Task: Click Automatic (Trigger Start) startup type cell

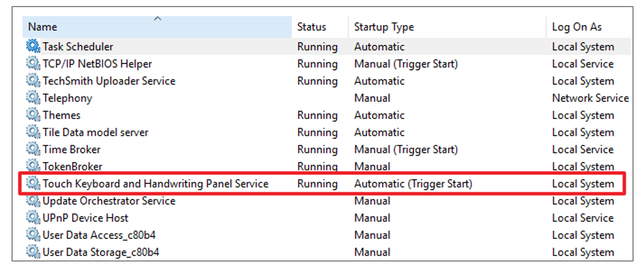Action: click(x=413, y=184)
